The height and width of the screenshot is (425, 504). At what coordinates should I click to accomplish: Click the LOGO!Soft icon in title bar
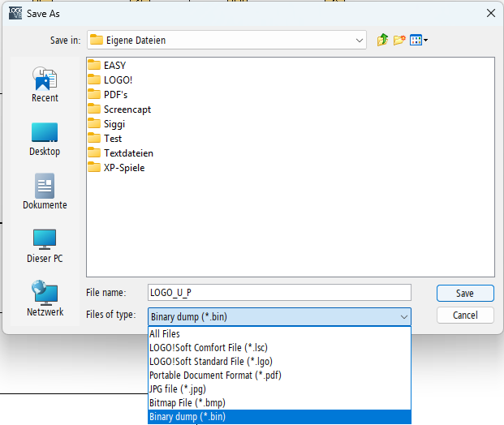[15, 13]
